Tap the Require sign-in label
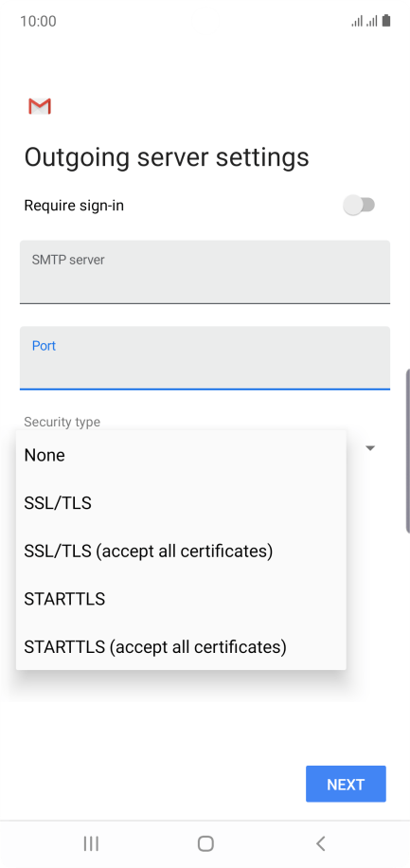This screenshot has width=410, height=868. (74, 206)
